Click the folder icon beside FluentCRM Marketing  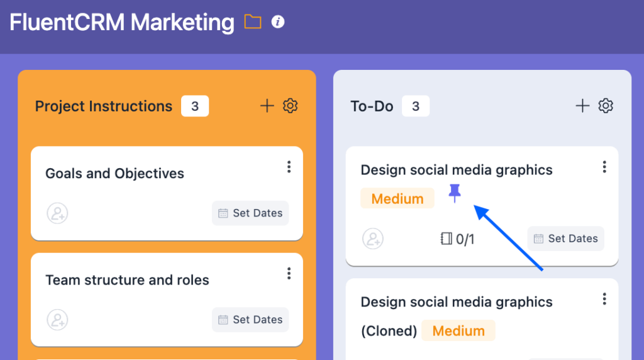253,22
